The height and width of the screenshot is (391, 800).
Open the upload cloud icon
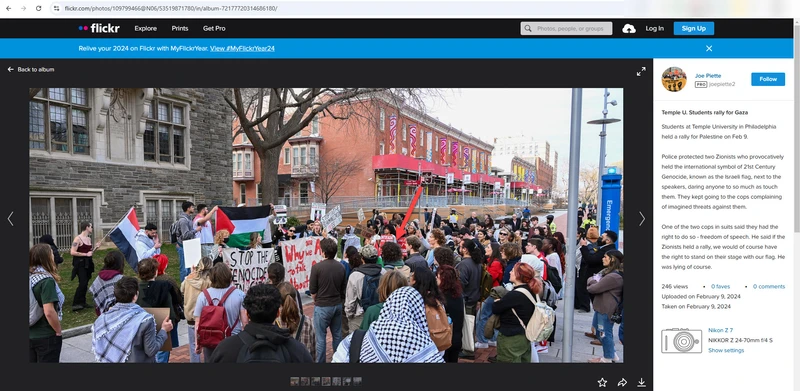click(629, 29)
